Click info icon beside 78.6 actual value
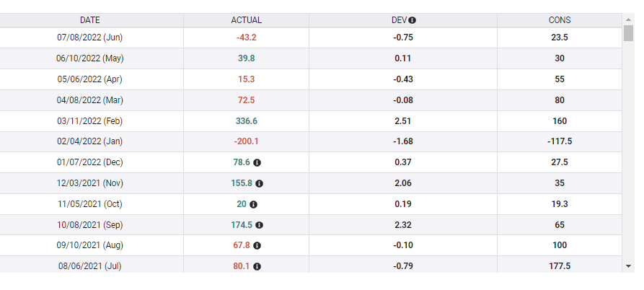Screen dimensions: 644x290 (x=257, y=163)
